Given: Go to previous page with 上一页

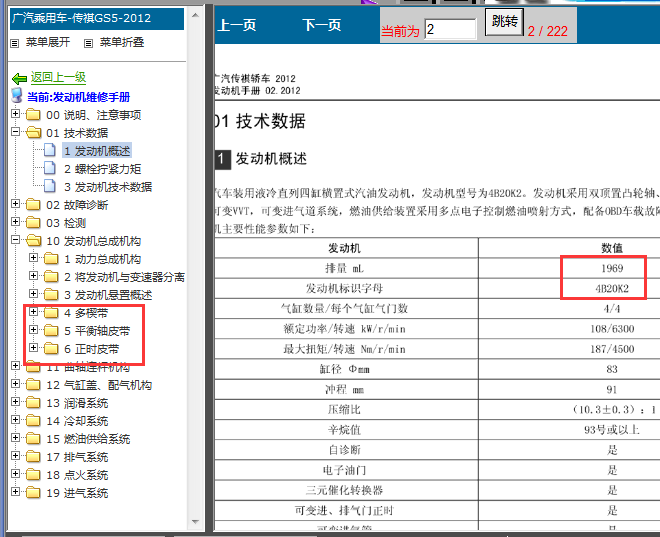Looking at the screenshot, I should pos(237,25).
